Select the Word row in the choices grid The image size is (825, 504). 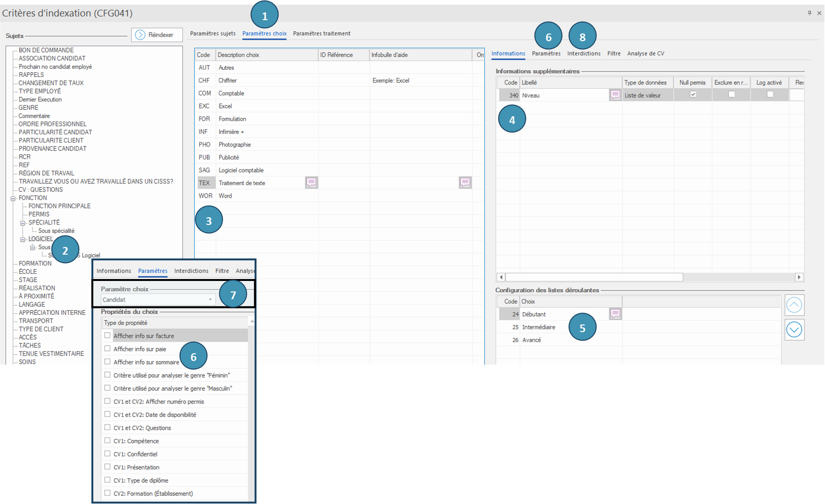point(225,196)
